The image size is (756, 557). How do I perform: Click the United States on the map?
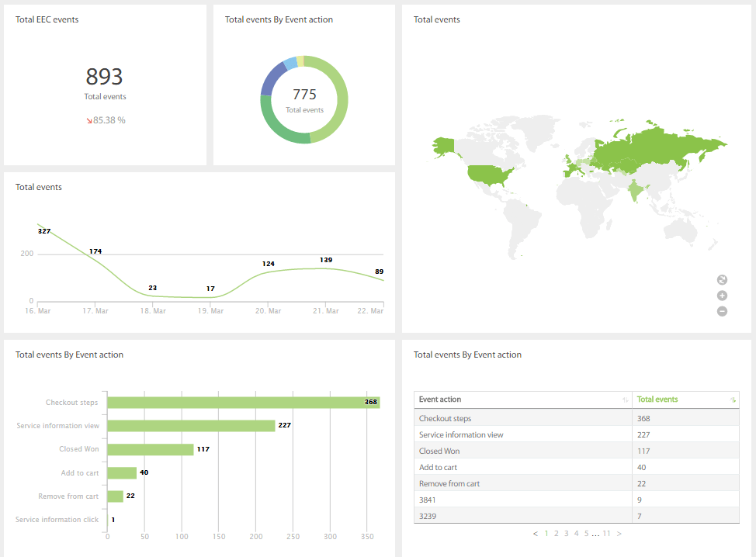[487, 173]
